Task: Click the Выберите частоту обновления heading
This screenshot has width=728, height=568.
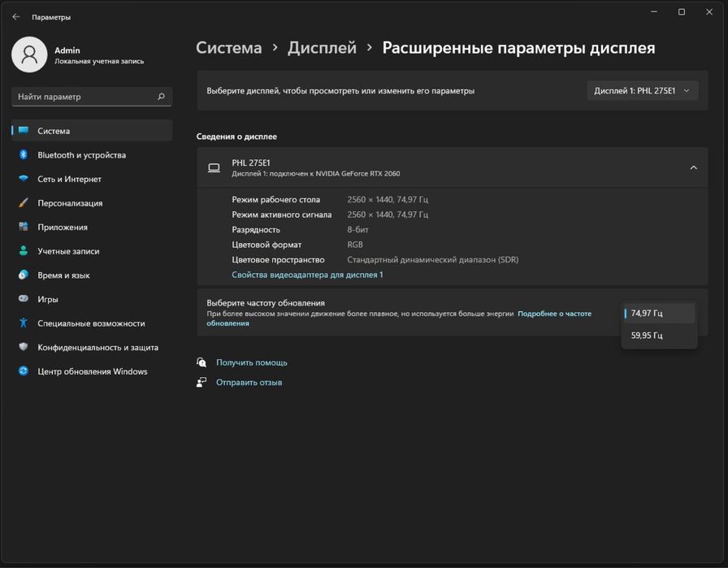Action: point(266,303)
